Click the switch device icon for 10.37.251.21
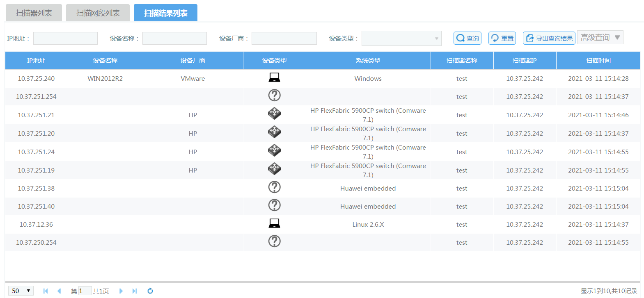644x298 pixels. [274, 113]
